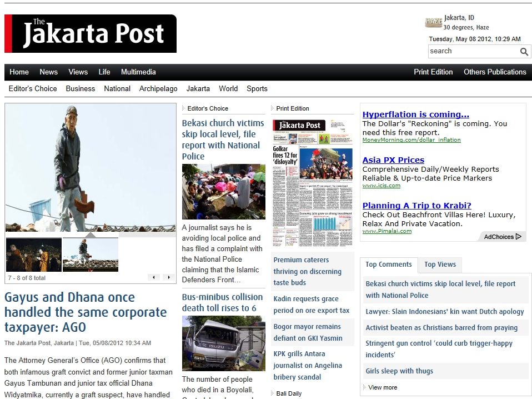Read 'Gayus and Dhana' headline story

pyautogui.click(x=69, y=312)
